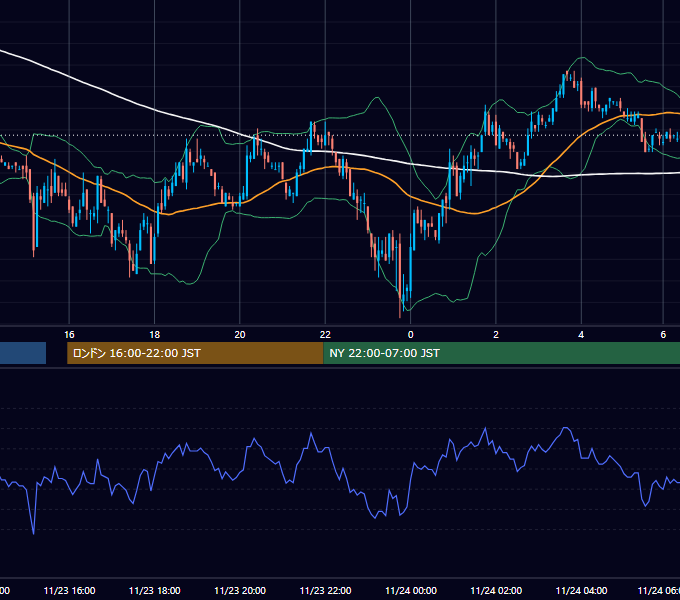Viewport: 680px width, 600px height.
Task: Click the 11/23 22:00 date label
Action: pos(325,590)
